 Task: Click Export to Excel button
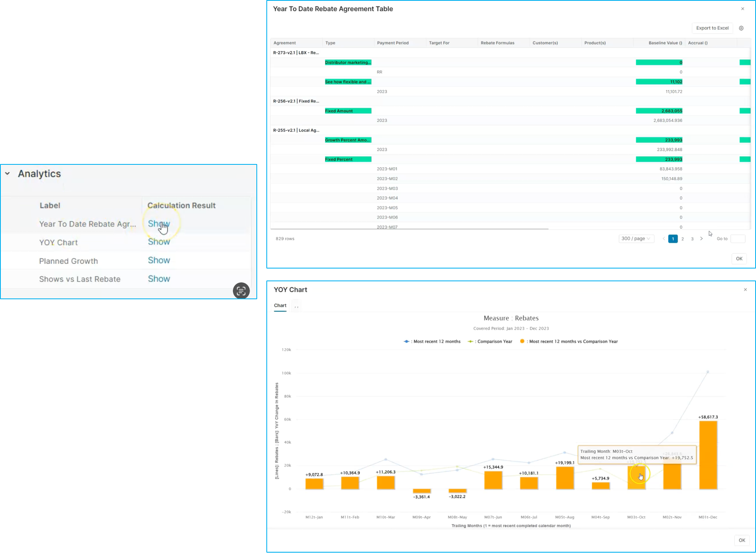point(712,28)
